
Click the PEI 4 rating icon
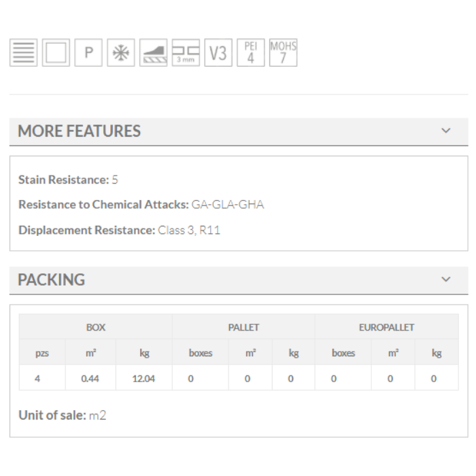coord(250,53)
